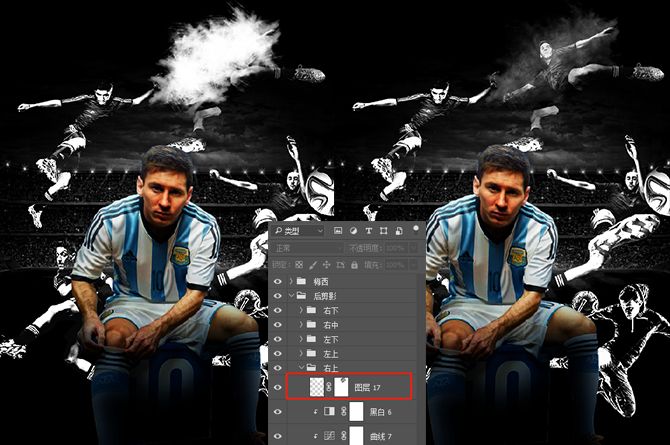Click the lock image pixels brush icon
The height and width of the screenshot is (445, 670).
tap(313, 265)
